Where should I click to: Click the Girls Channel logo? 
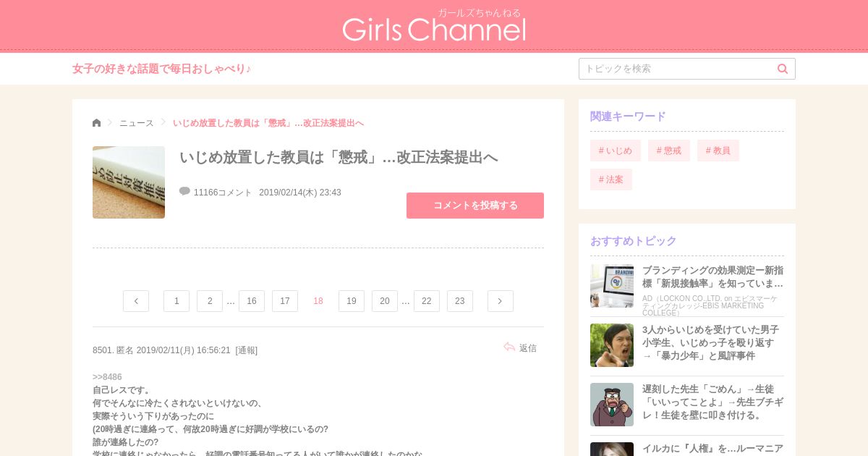click(x=434, y=26)
